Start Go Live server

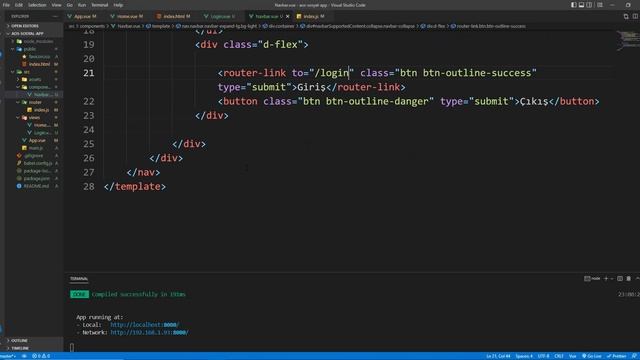tap(591, 356)
